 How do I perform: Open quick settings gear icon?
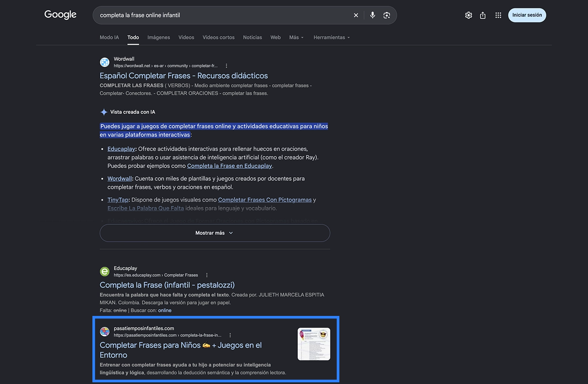pyautogui.click(x=469, y=15)
